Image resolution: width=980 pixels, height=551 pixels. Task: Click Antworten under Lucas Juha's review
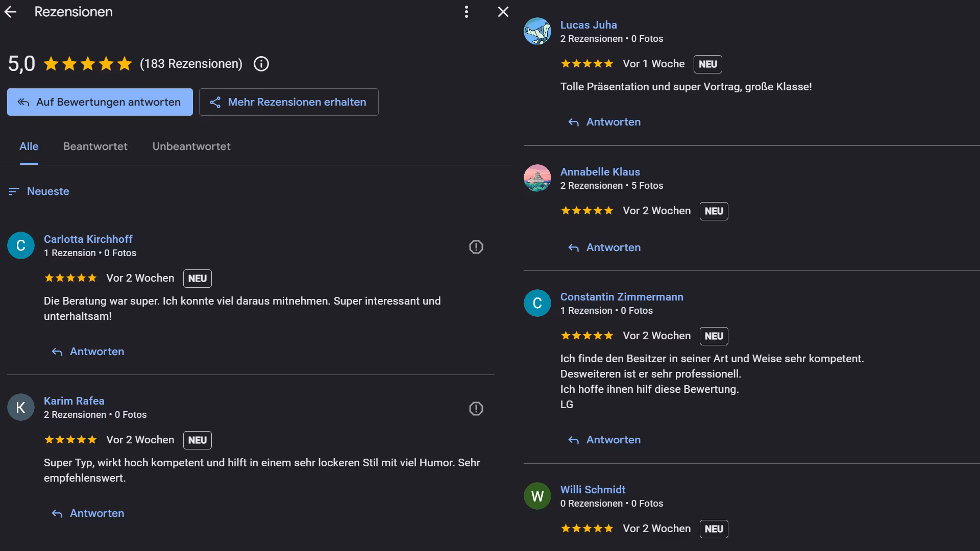[x=604, y=122]
